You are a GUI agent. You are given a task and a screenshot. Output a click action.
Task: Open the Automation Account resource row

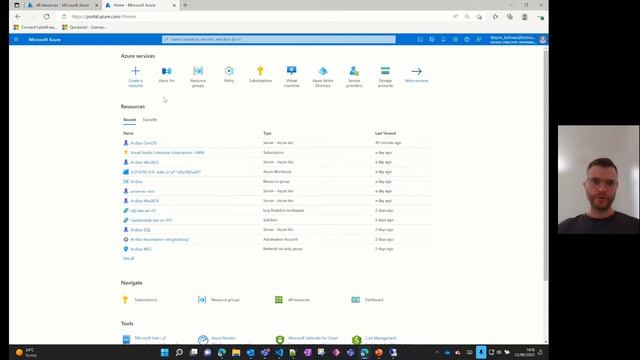click(277, 239)
